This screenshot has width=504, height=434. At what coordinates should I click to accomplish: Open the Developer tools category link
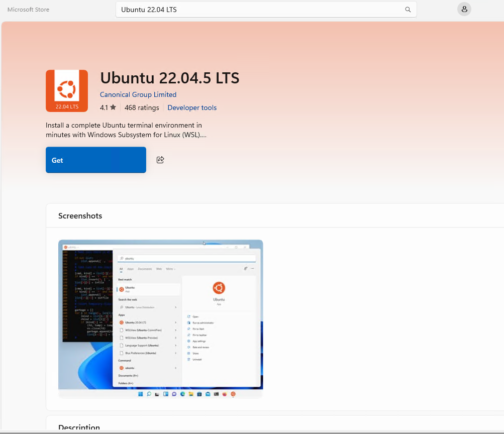192,107
